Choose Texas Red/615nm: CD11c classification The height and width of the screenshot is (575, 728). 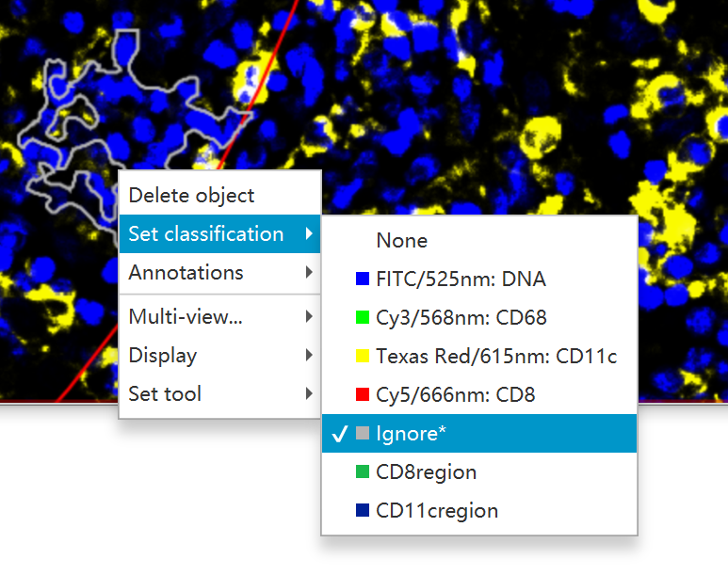point(495,357)
